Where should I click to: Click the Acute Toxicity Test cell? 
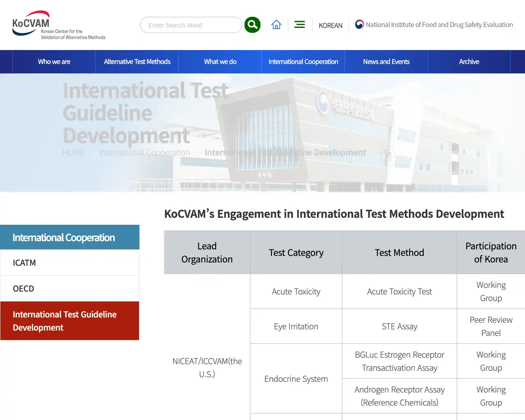pos(399,292)
